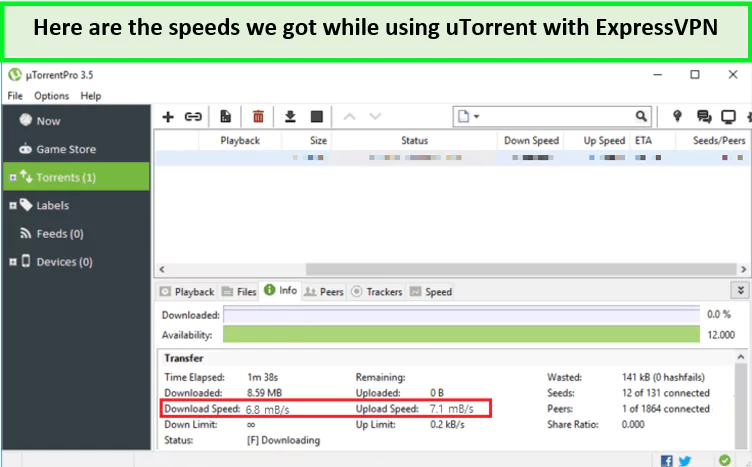Click the Create New Torrent file icon
752x467 pixels.
pyautogui.click(x=225, y=117)
